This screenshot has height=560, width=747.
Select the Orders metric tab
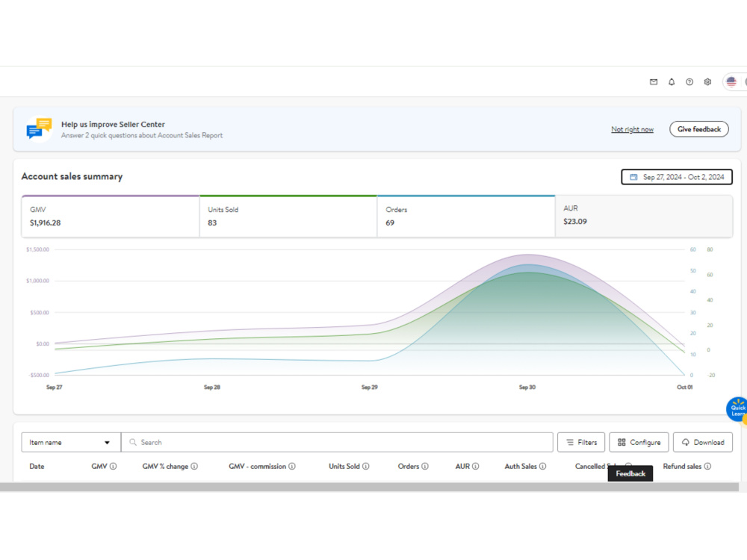(x=466, y=217)
